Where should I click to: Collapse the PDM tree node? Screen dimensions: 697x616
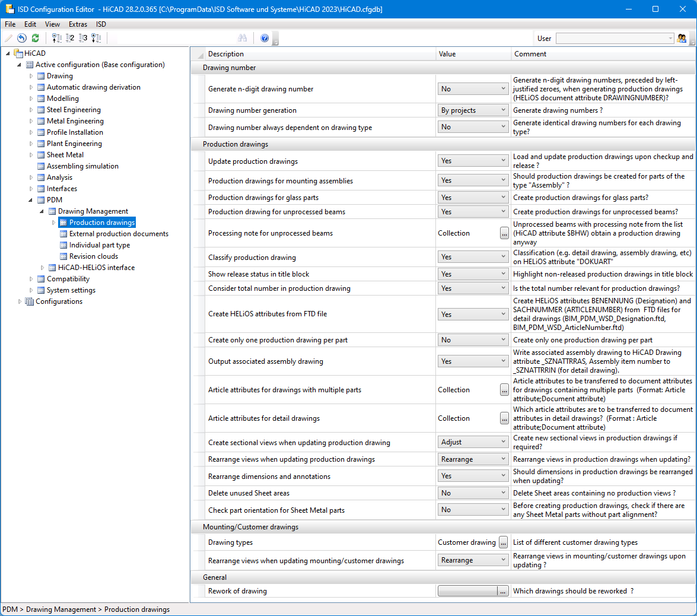pos(31,200)
